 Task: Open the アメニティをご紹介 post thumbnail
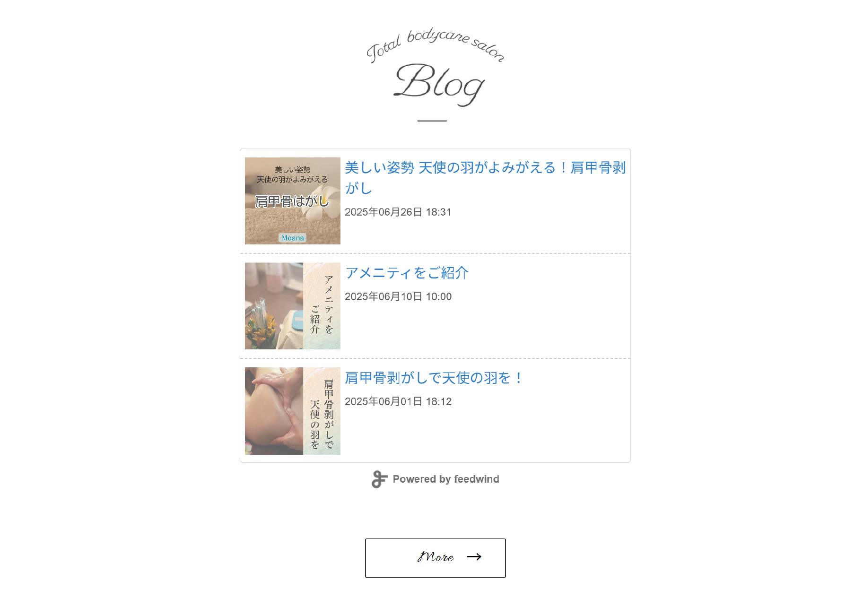293,306
